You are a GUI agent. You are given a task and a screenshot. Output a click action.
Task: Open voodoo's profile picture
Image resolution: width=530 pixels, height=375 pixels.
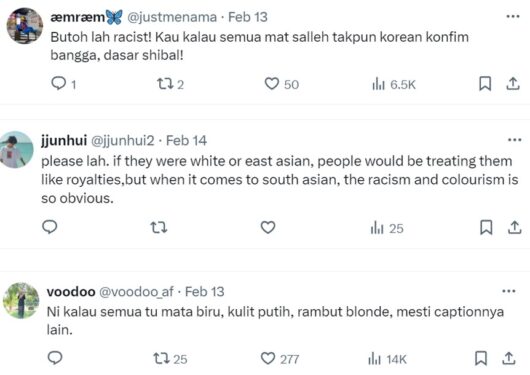point(21,301)
